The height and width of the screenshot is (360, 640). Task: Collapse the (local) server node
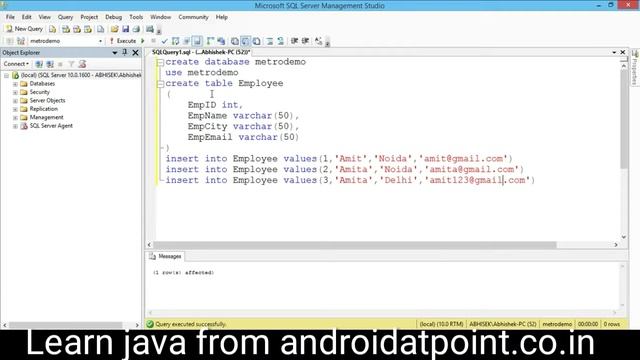point(6,76)
